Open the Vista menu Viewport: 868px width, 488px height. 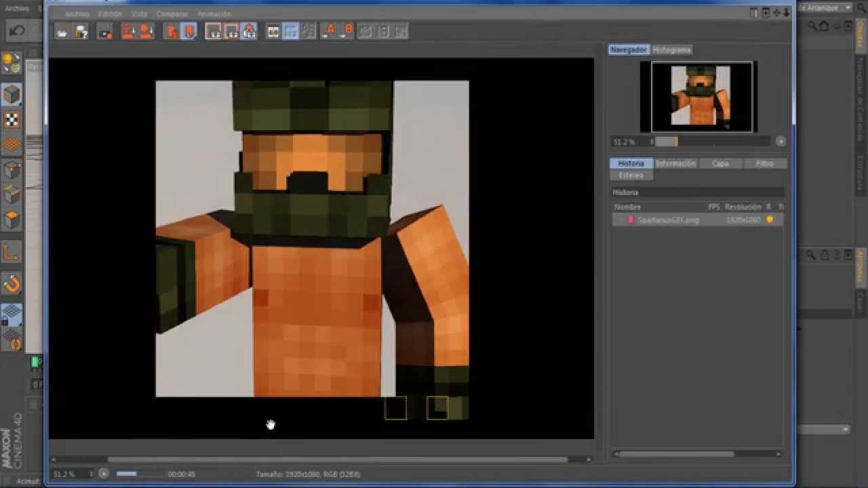pos(139,14)
